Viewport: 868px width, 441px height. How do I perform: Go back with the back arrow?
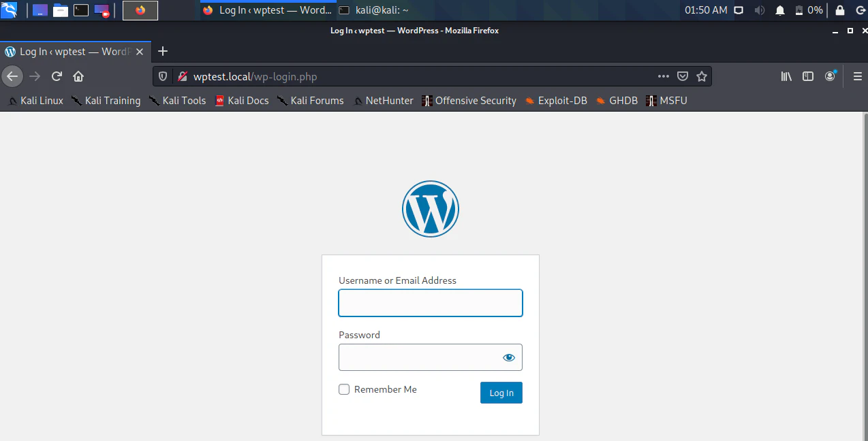(12, 76)
